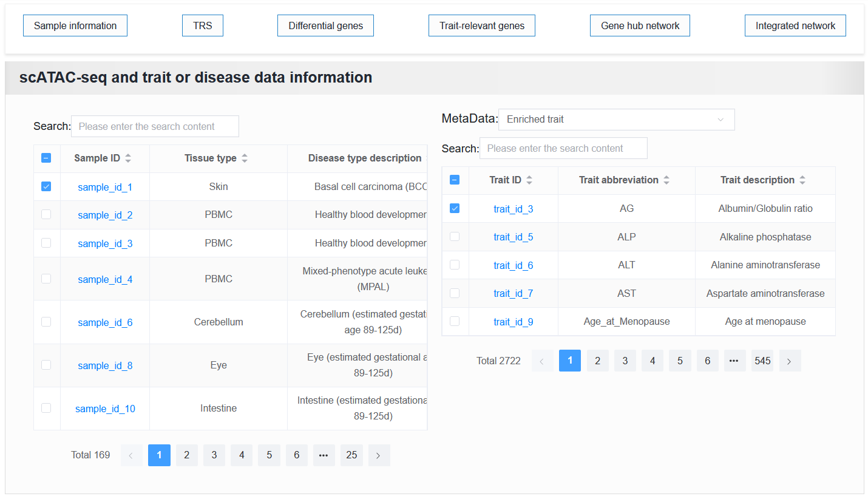Check the trait_id_5 row checkbox
This screenshot has width=868, height=499.
(x=455, y=236)
